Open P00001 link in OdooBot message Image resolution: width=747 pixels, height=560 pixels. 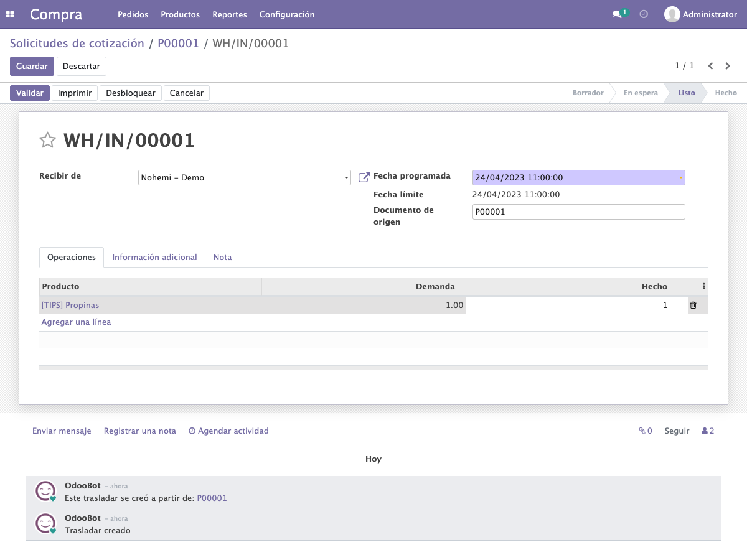212,498
